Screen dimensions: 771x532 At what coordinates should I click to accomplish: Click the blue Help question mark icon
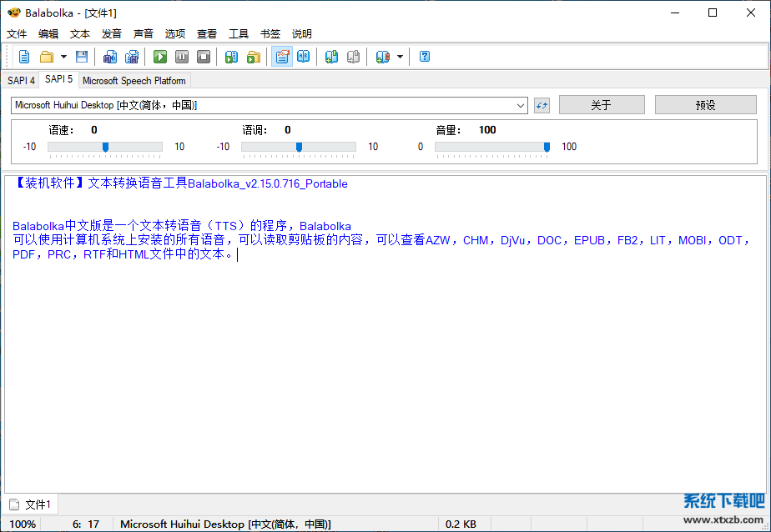425,57
